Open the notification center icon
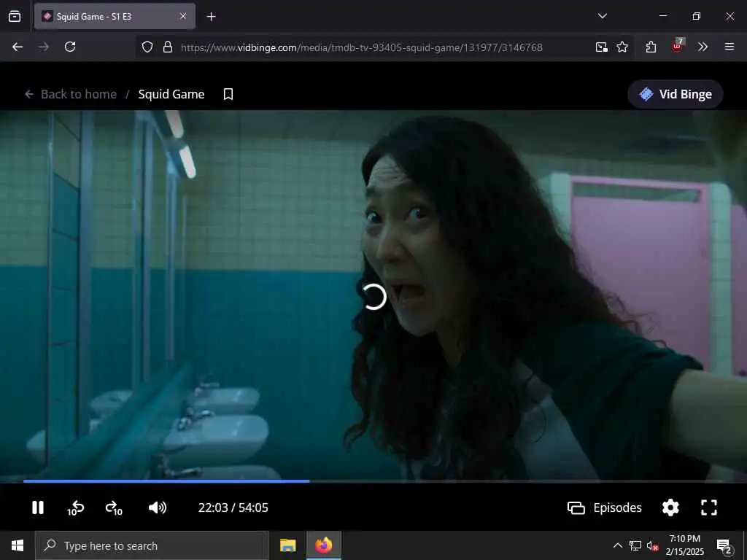747x560 pixels. tap(724, 546)
